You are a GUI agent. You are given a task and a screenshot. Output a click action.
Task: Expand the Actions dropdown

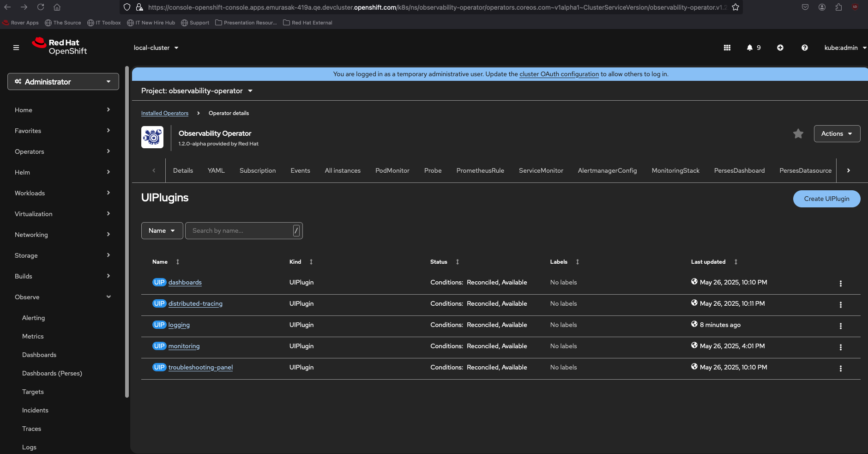click(x=837, y=133)
